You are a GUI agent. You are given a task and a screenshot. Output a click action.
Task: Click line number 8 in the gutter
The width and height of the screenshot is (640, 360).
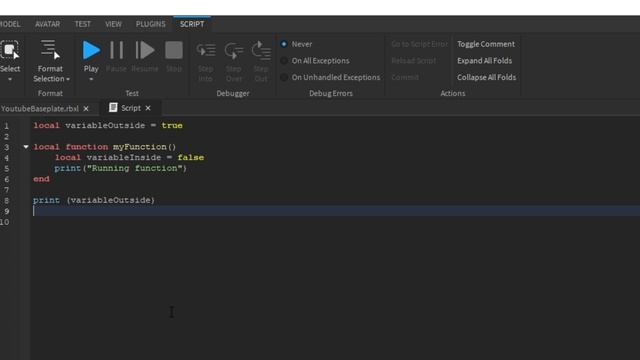[7, 200]
